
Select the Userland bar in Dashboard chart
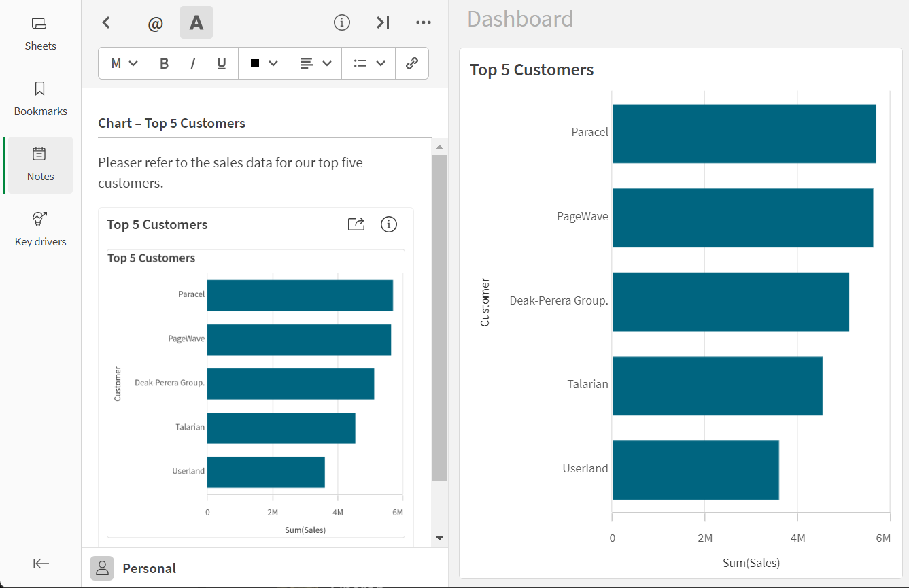pyautogui.click(x=696, y=470)
